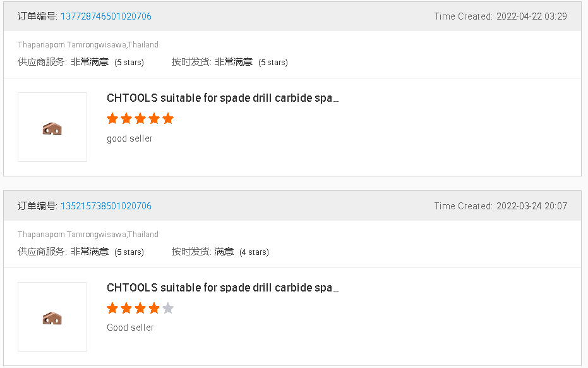Click reviewer name in second review
Image resolution: width=588 pixels, height=368 pixels.
tap(88, 235)
